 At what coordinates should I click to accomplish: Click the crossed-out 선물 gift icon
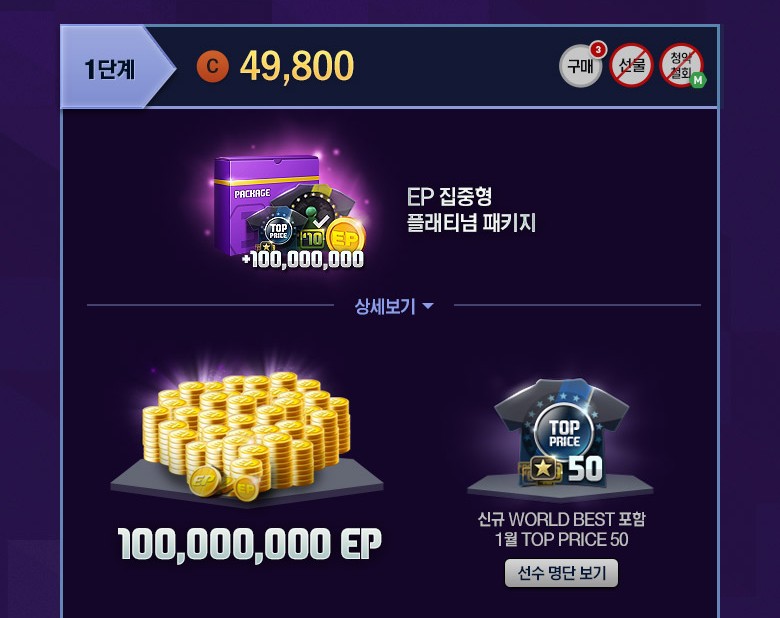[x=631, y=65]
